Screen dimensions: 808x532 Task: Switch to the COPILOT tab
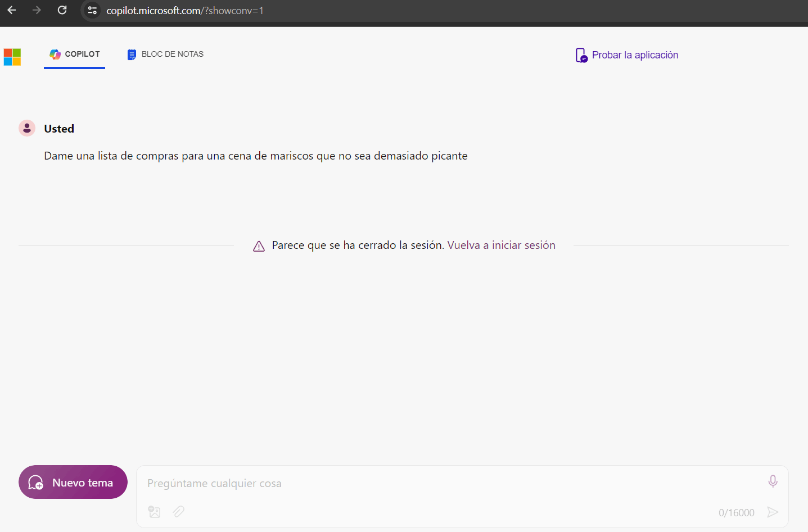pyautogui.click(x=74, y=54)
